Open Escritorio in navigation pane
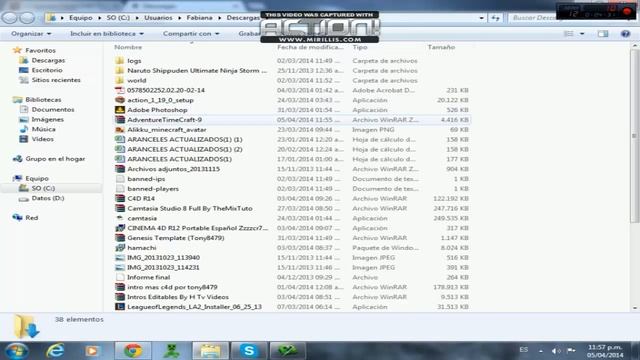The height and width of the screenshot is (360, 640). click(47, 70)
